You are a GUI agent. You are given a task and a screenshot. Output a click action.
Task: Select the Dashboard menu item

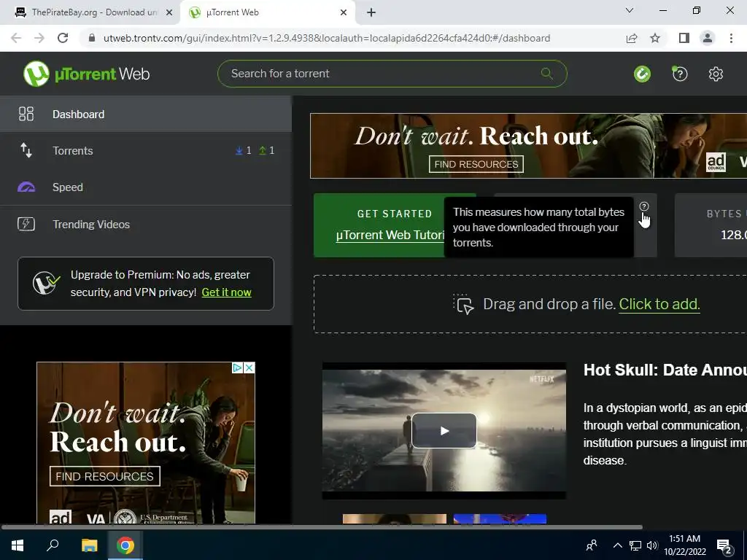[x=146, y=114]
